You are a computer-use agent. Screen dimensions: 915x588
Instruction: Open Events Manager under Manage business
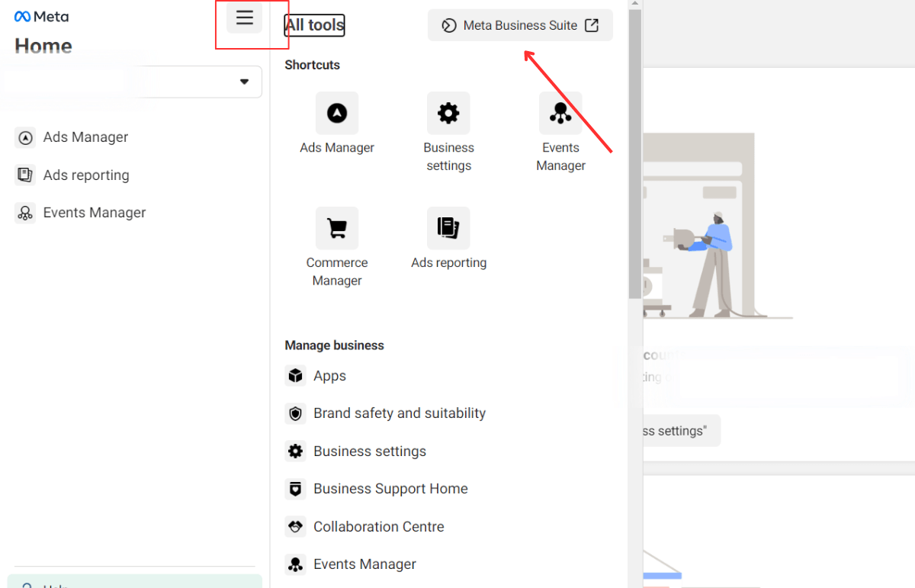pyautogui.click(x=364, y=564)
